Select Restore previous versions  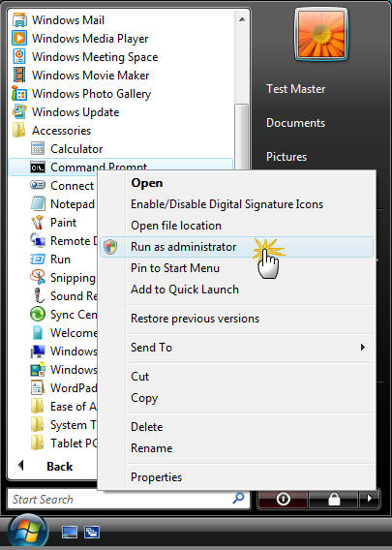(x=195, y=319)
